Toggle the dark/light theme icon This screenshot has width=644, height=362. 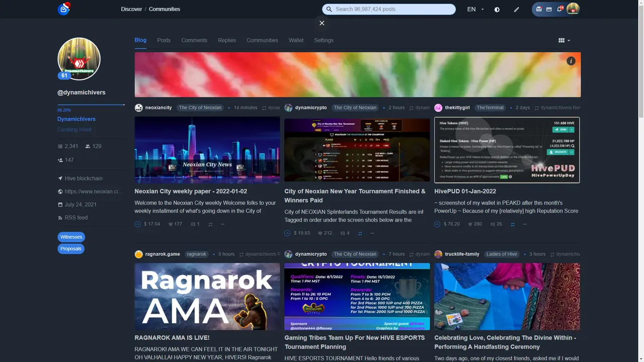pos(497,10)
